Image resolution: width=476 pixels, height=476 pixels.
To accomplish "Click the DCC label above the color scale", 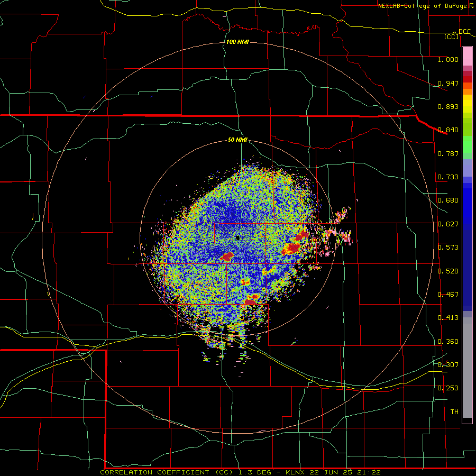I will pyautogui.click(x=464, y=32).
